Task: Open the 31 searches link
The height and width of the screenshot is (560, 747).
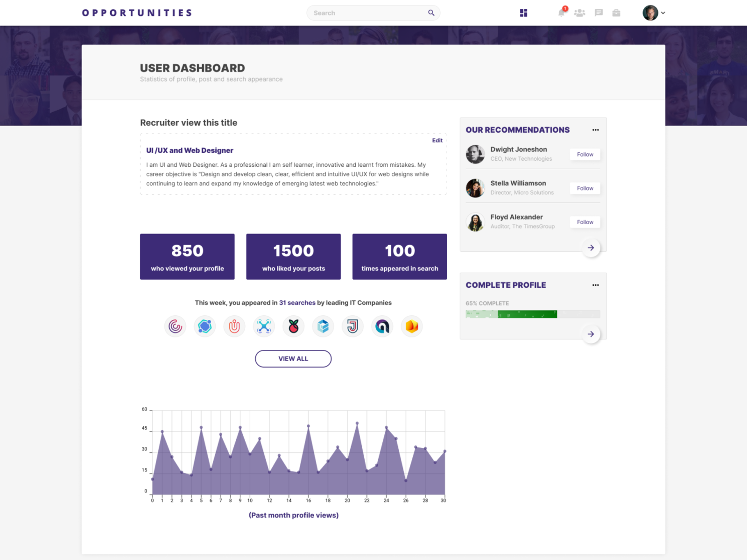Action: (297, 303)
